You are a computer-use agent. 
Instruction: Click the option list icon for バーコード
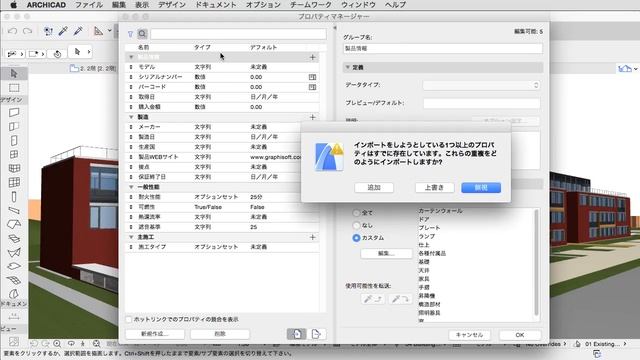pyautogui.click(x=312, y=87)
